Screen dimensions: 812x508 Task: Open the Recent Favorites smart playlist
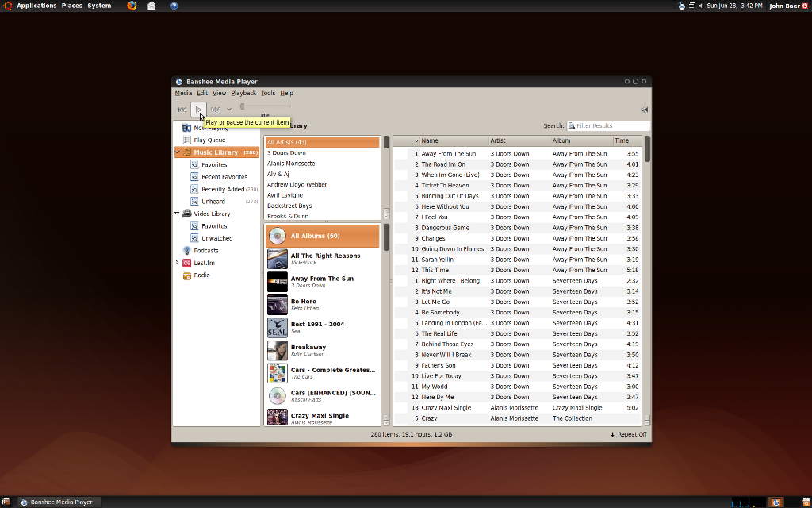(x=224, y=177)
